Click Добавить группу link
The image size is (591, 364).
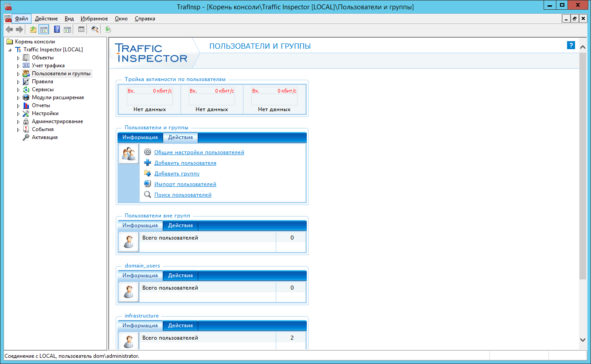tap(177, 174)
